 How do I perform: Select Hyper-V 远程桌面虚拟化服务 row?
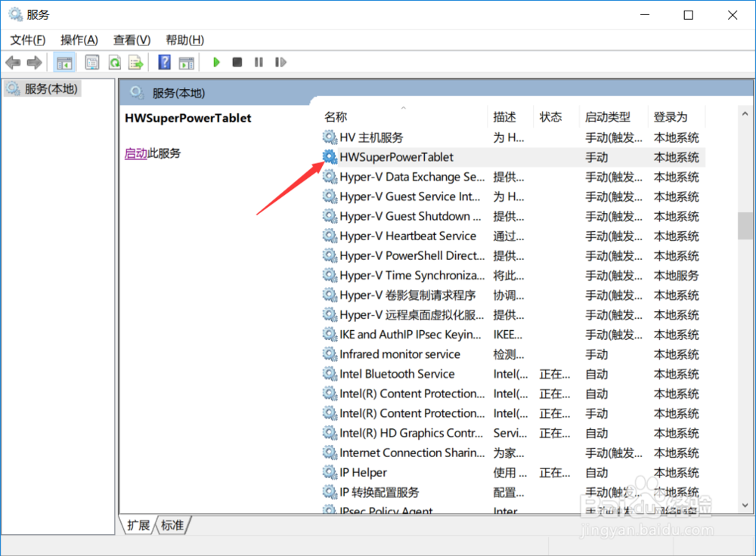pos(512,315)
